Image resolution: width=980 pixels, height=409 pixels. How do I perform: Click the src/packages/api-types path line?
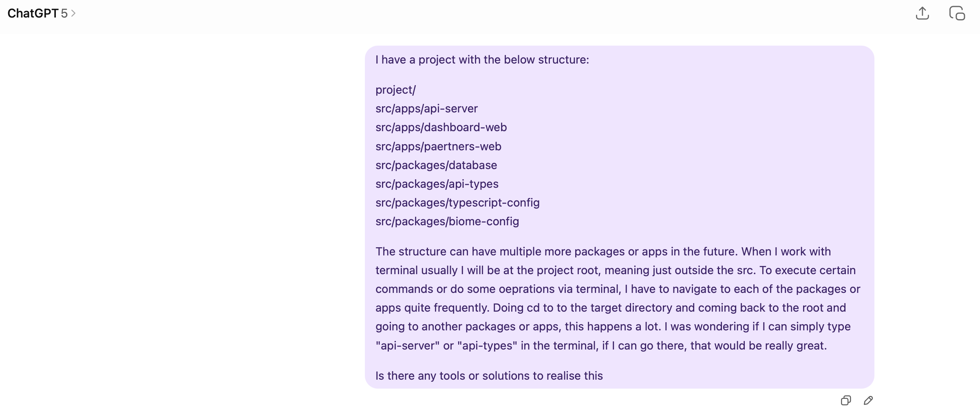coord(437,184)
